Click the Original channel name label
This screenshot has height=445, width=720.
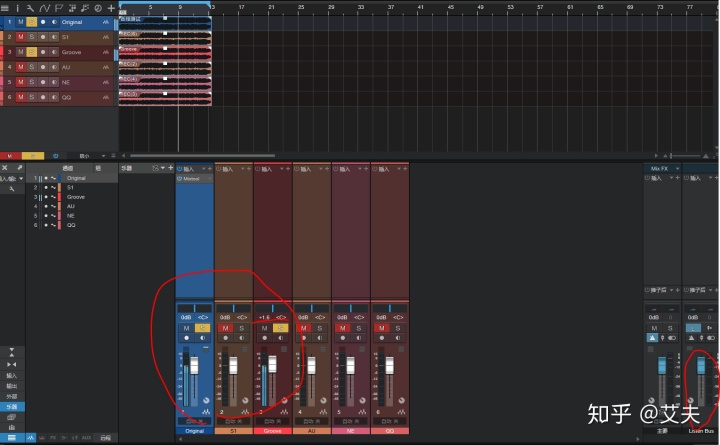click(194, 431)
